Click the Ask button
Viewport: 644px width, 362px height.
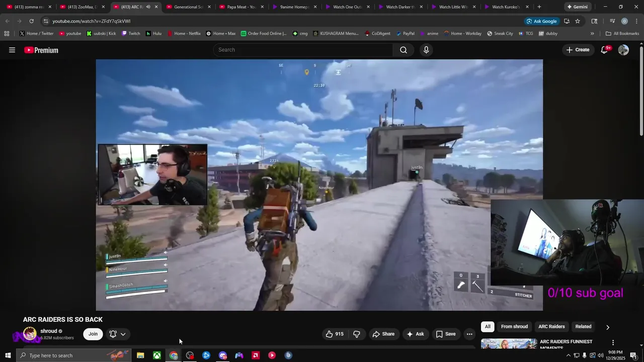pyautogui.click(x=416, y=334)
